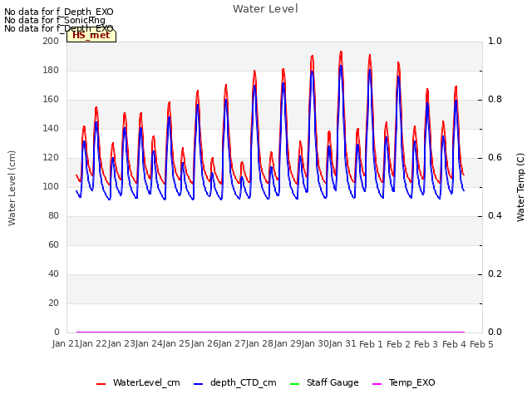
Task: Click the 60 left axis tick label
Action: pyautogui.click(x=53, y=244)
